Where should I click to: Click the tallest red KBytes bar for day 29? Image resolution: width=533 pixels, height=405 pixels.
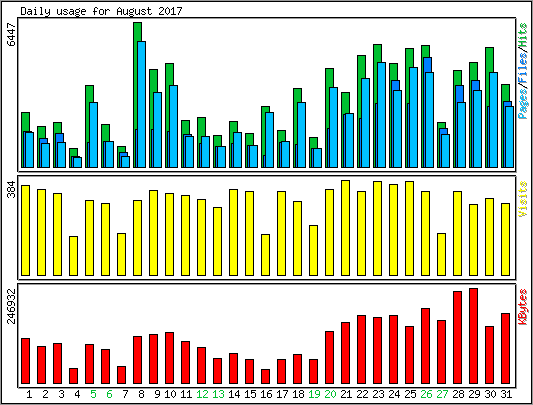[x=473, y=336]
